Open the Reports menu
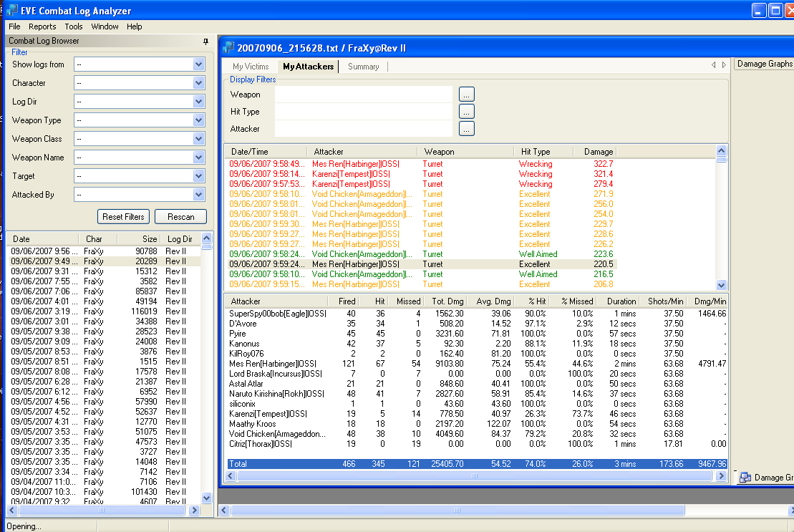The width and height of the screenshot is (794, 532). [42, 26]
